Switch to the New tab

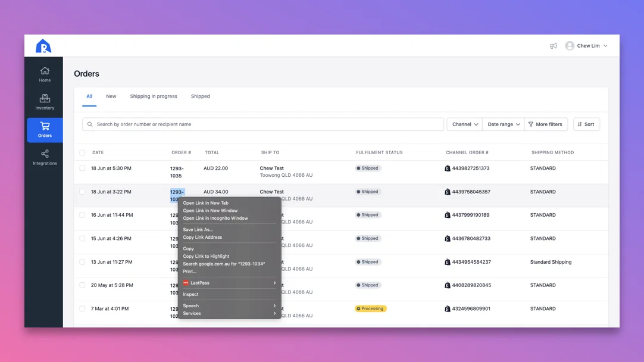click(111, 96)
